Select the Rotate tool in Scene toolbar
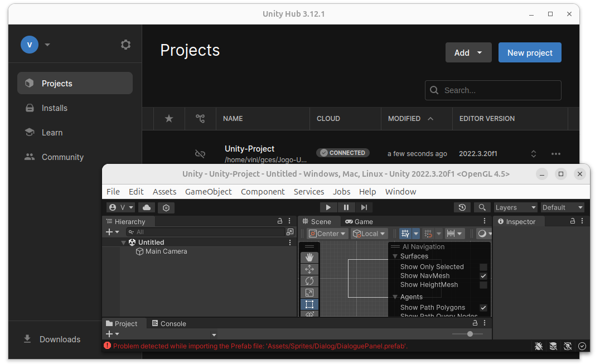The width and height of the screenshot is (600, 364). click(x=309, y=281)
